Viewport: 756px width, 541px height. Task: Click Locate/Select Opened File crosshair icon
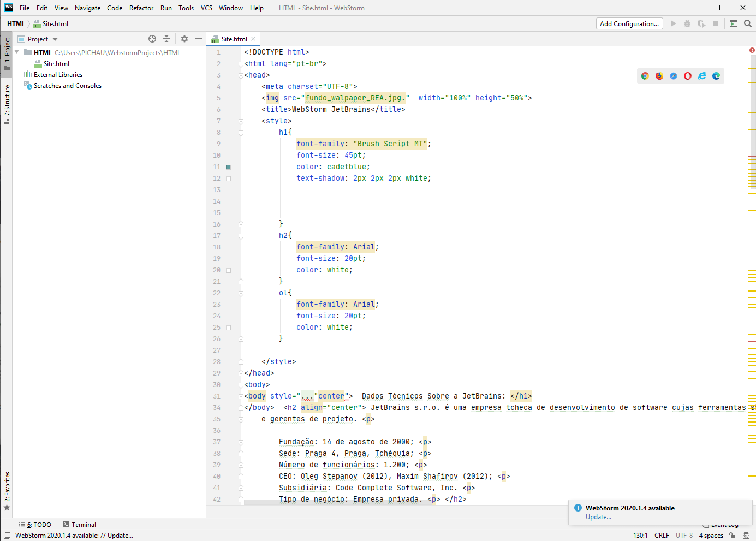(152, 39)
